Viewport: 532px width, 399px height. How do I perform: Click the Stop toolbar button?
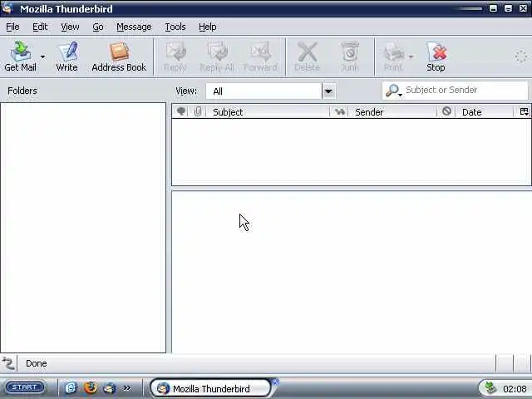click(436, 57)
